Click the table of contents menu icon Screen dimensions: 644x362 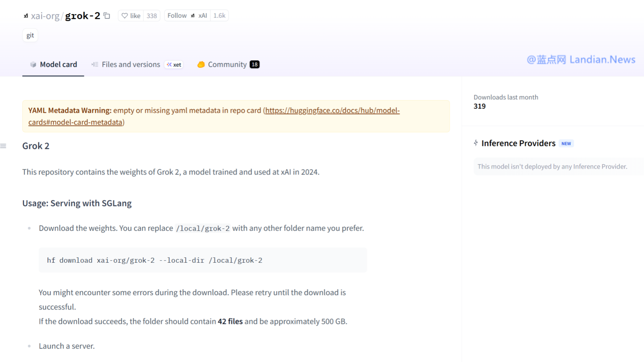(x=3, y=146)
